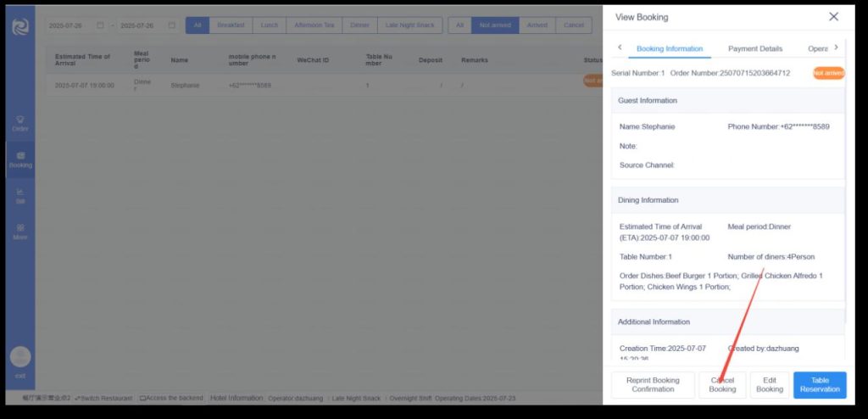Click the exit avatar icon

[x=20, y=357]
